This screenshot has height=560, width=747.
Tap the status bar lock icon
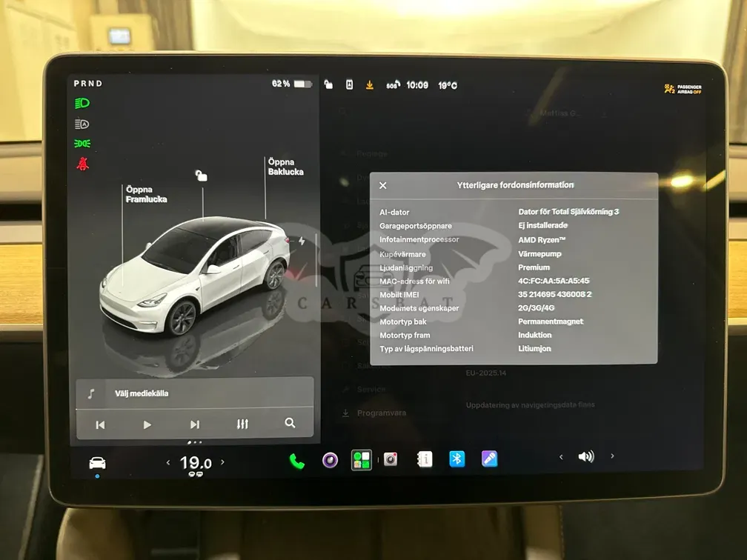tap(328, 84)
